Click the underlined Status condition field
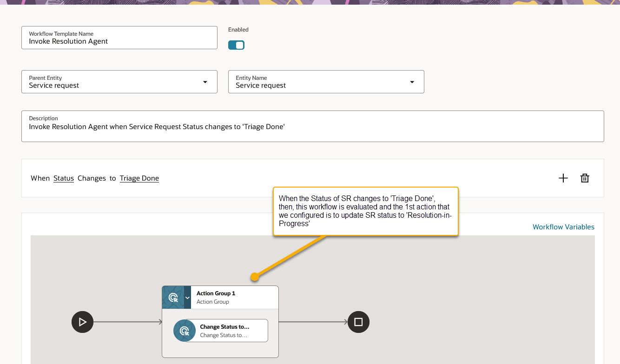The image size is (620, 364). [x=64, y=178]
